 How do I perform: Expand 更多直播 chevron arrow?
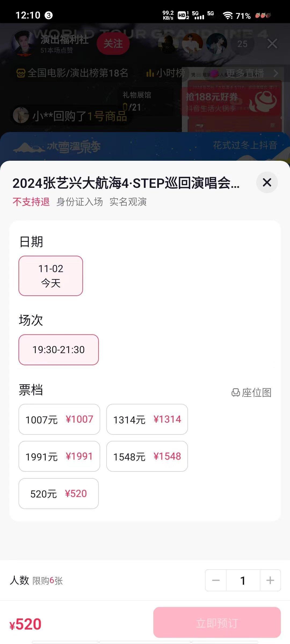click(276, 73)
